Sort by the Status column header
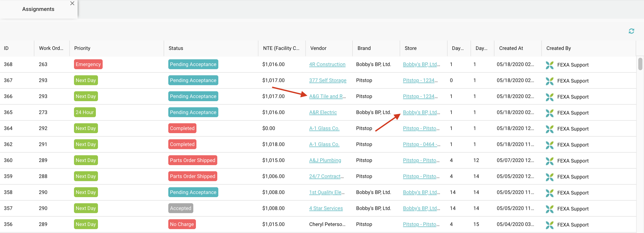Screen dimensions: 644x233 pyautogui.click(x=176, y=48)
